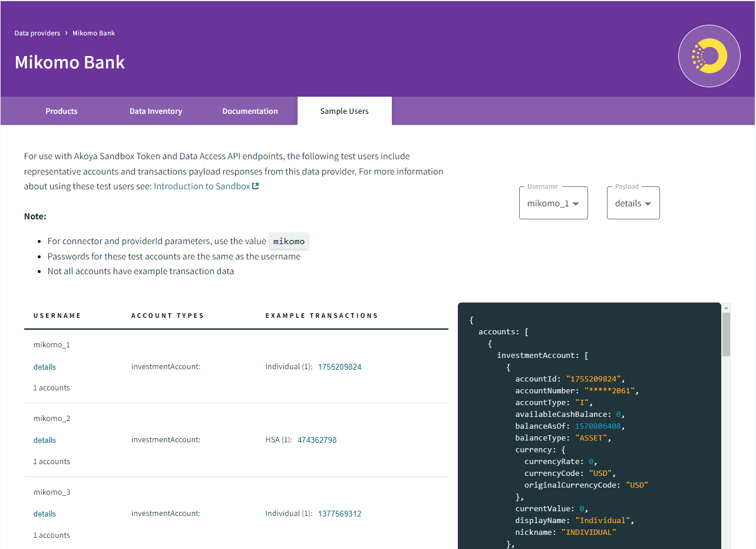756x549 pixels.
Task: Click the "1 accounts" text under mikomo_3
Action: click(52, 535)
